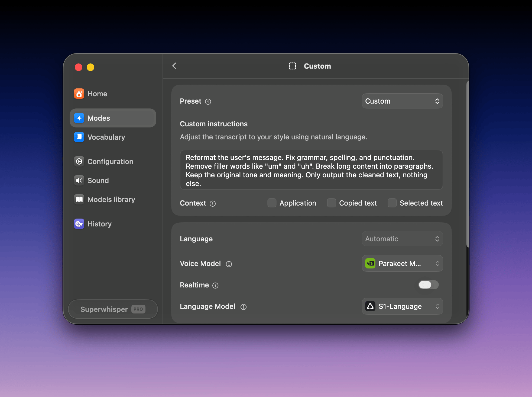This screenshot has width=532, height=397.
Task: Click the "Custom" title in the header
Action: pyautogui.click(x=317, y=66)
